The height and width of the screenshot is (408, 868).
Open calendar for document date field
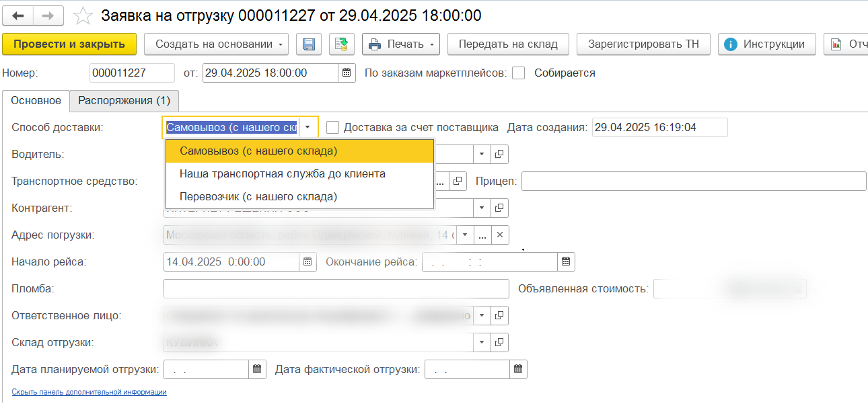[347, 73]
